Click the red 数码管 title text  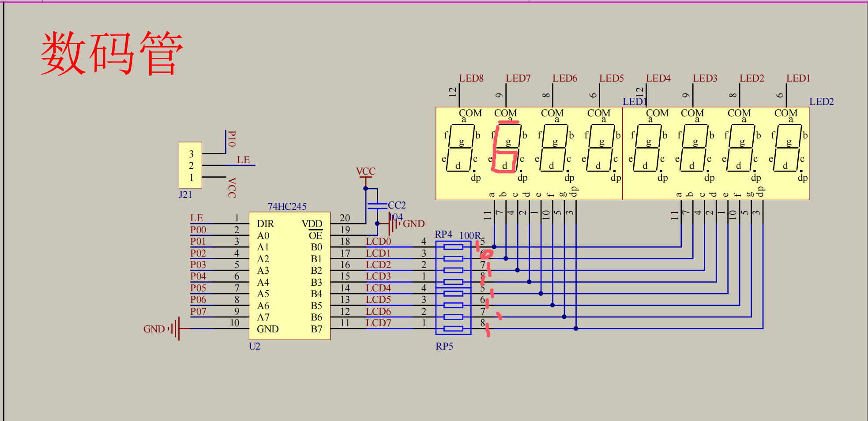[112, 53]
